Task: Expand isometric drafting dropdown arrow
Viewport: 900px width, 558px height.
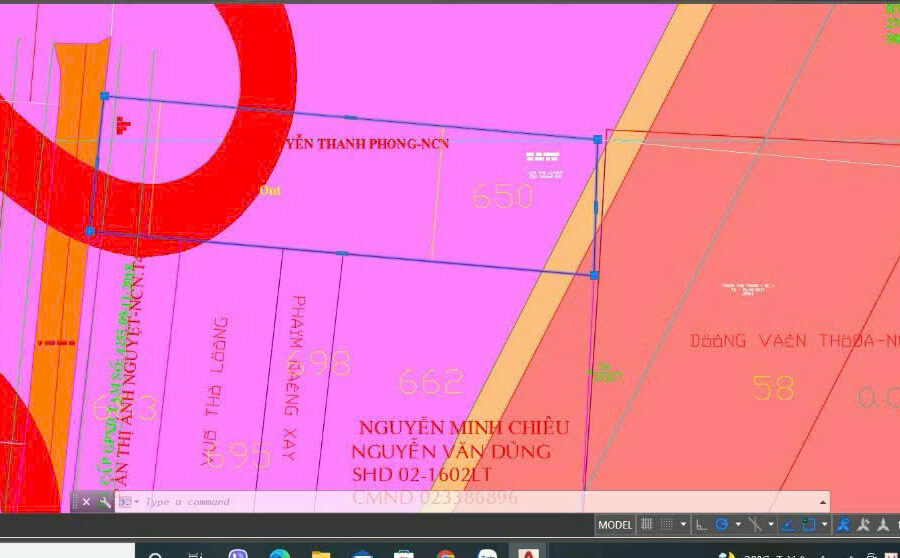Action: (770, 525)
